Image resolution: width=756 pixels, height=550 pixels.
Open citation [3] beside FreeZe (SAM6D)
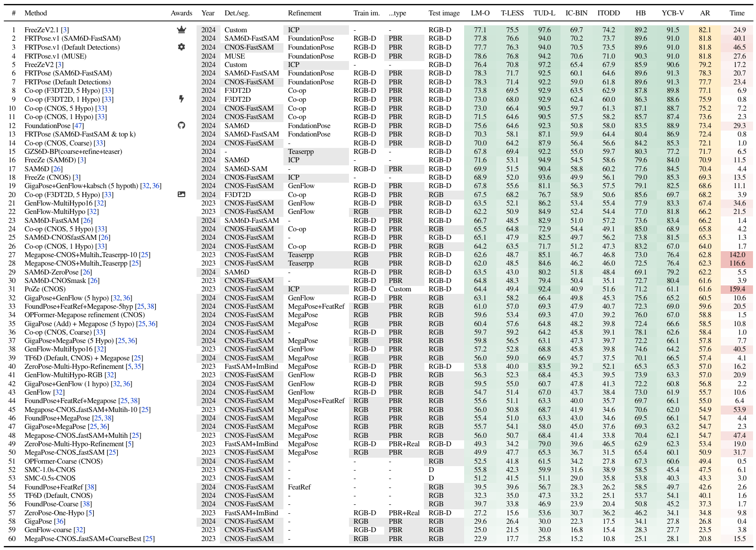tap(82, 160)
